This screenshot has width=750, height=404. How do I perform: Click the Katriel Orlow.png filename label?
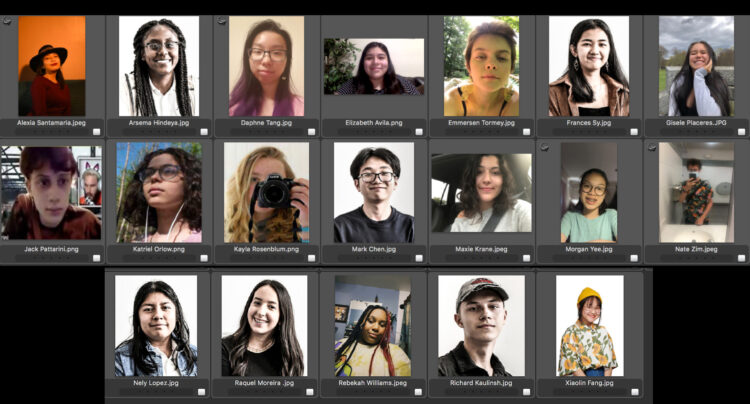159,249
